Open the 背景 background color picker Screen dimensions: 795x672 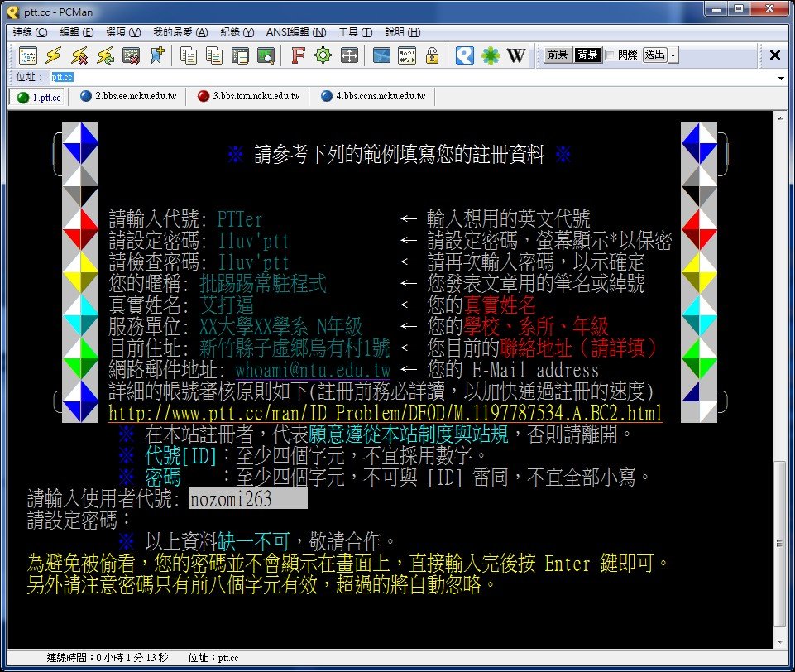coord(587,55)
